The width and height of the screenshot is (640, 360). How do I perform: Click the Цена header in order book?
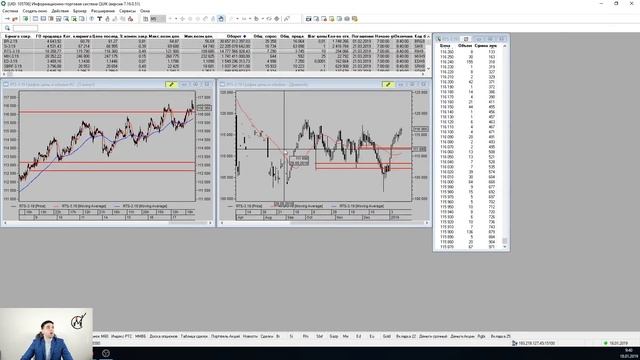pyautogui.click(x=445, y=46)
